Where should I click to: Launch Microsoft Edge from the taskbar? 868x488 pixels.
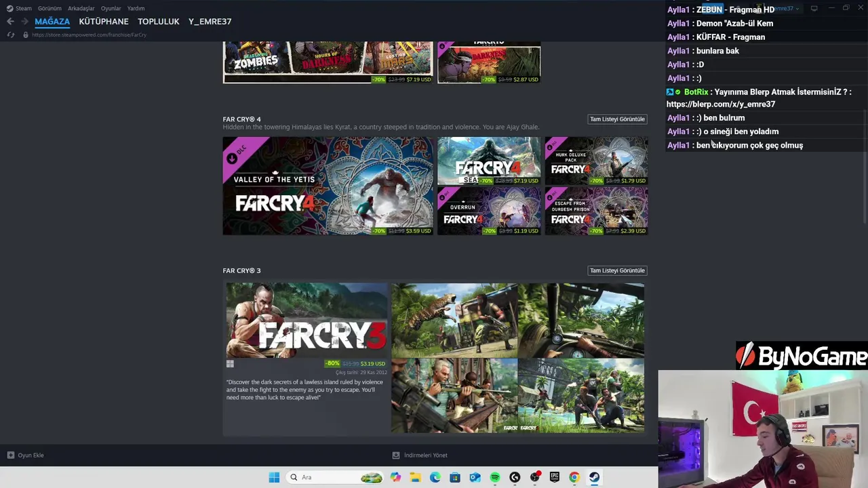tap(435, 477)
